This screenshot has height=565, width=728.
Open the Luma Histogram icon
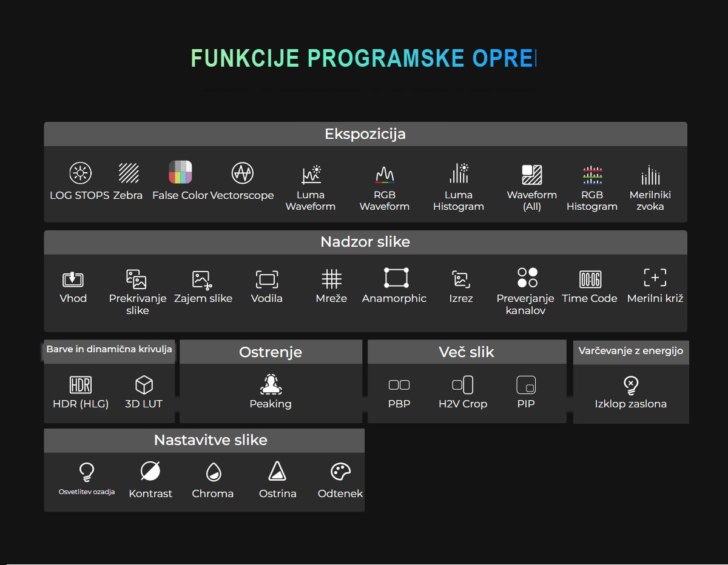(x=459, y=173)
